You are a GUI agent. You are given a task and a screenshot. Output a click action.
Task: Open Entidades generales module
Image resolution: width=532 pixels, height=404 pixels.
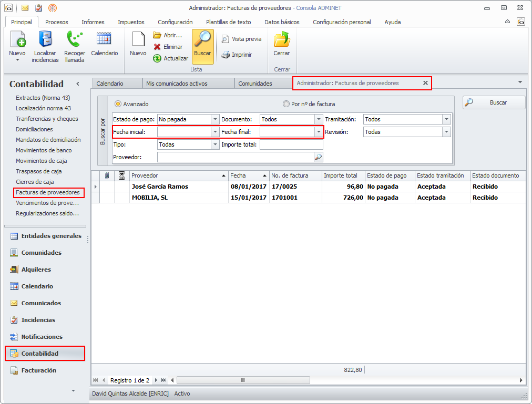click(x=46, y=236)
